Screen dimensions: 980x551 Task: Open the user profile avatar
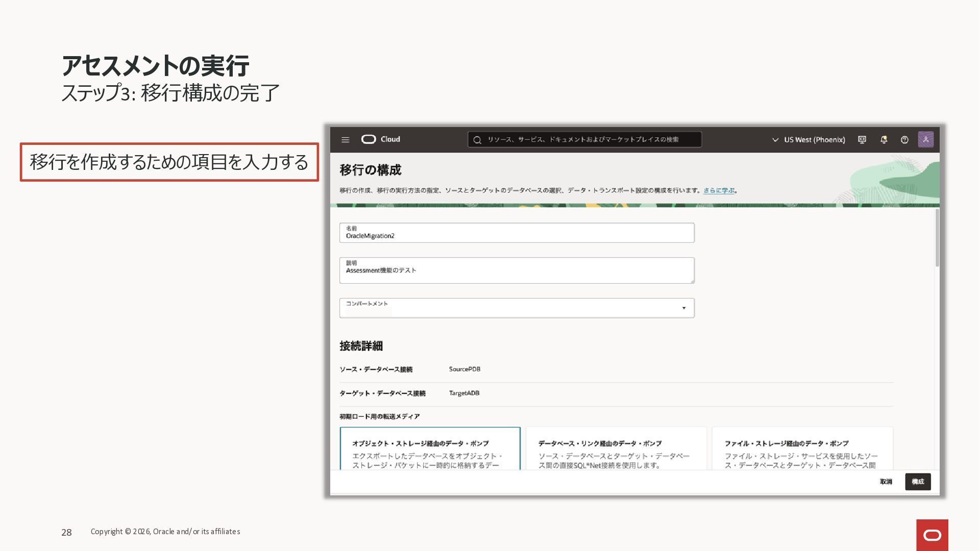click(x=925, y=139)
